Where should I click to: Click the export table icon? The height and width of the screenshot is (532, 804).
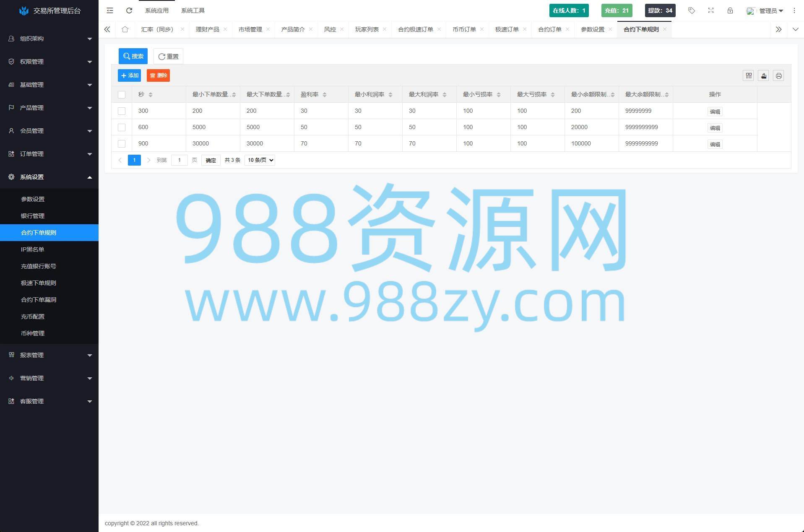[x=763, y=76]
